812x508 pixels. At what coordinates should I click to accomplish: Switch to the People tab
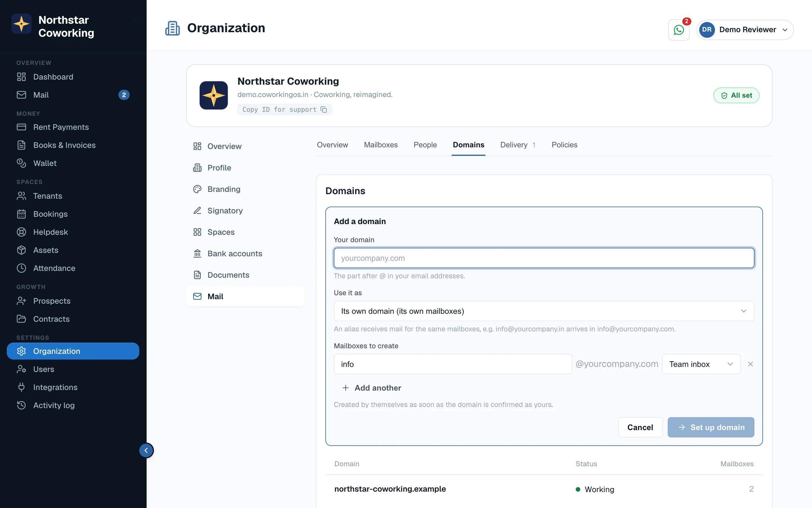pyautogui.click(x=425, y=145)
